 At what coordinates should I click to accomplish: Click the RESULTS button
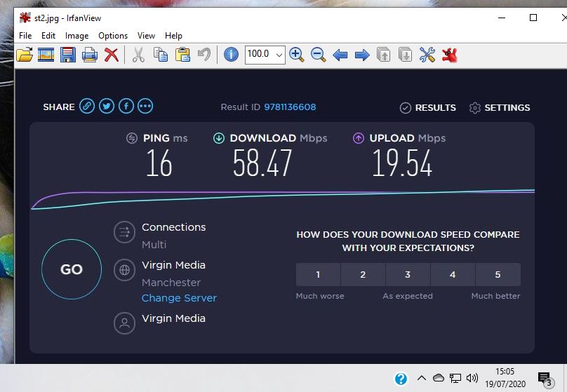click(x=428, y=108)
